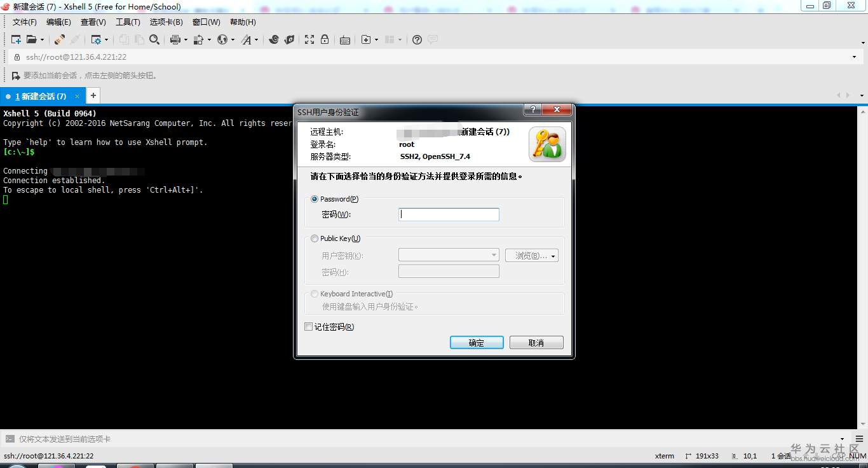
Task: Switch to the 1 新建会话 (7) tab
Action: pyautogui.click(x=41, y=96)
